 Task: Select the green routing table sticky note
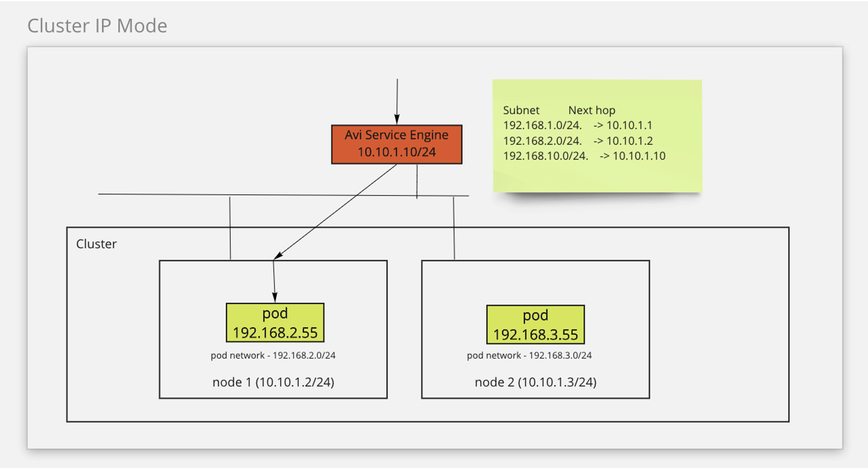coord(597,136)
